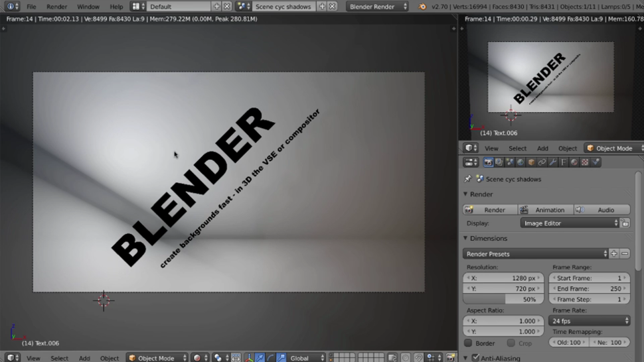Open the viewport shading selector dropdown
This screenshot has width=644, height=362.
click(x=200, y=358)
